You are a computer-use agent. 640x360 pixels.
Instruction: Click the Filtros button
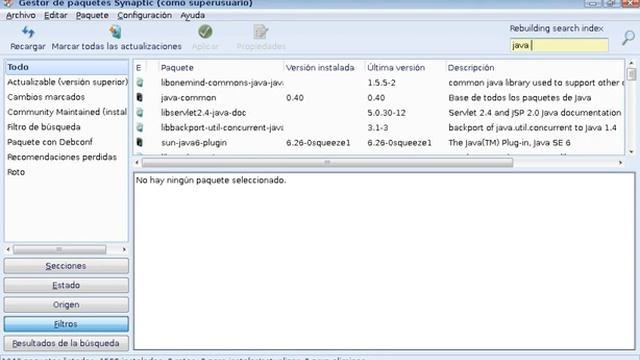pos(66,324)
